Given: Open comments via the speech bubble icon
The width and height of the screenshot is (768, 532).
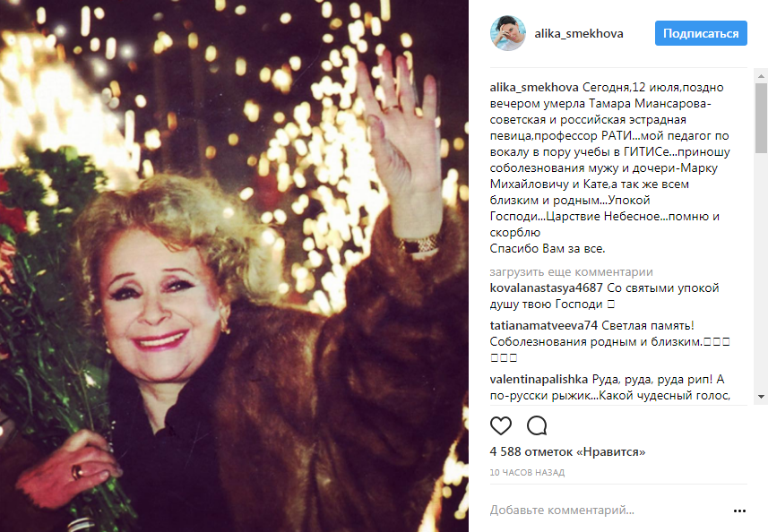Looking at the screenshot, I should (x=536, y=425).
